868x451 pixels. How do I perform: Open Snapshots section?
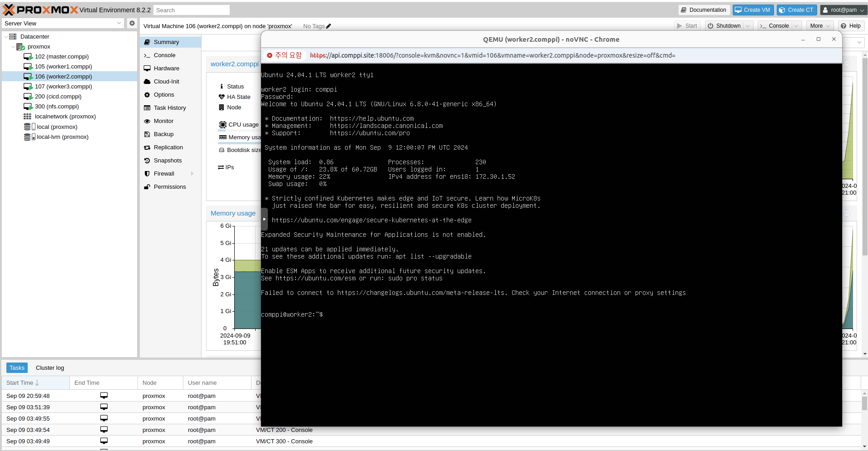[x=170, y=161]
